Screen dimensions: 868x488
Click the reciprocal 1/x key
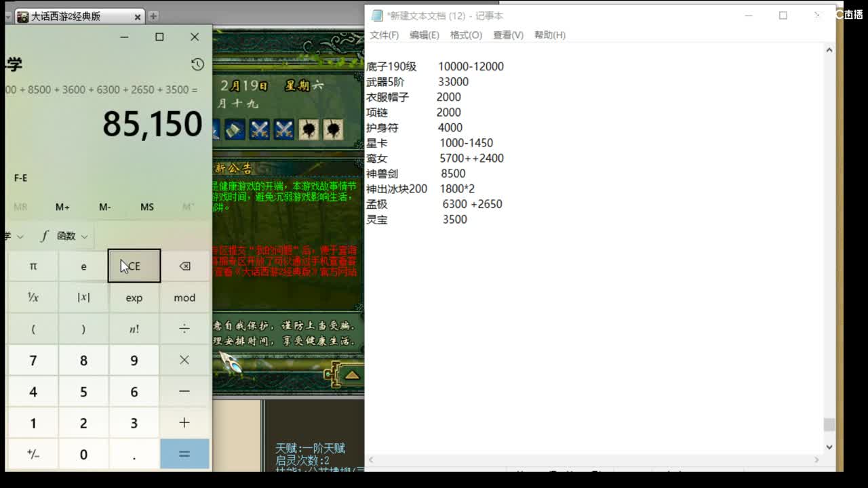[33, 298]
